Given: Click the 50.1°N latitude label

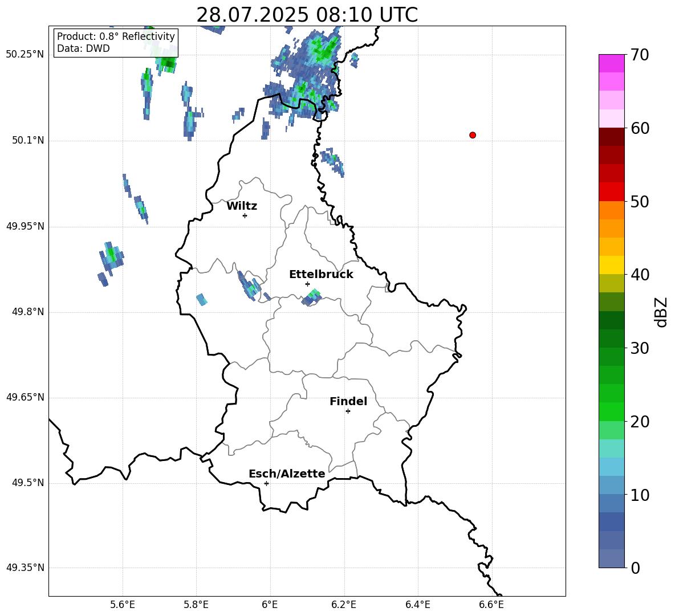Looking at the screenshot, I should tap(28, 141).
